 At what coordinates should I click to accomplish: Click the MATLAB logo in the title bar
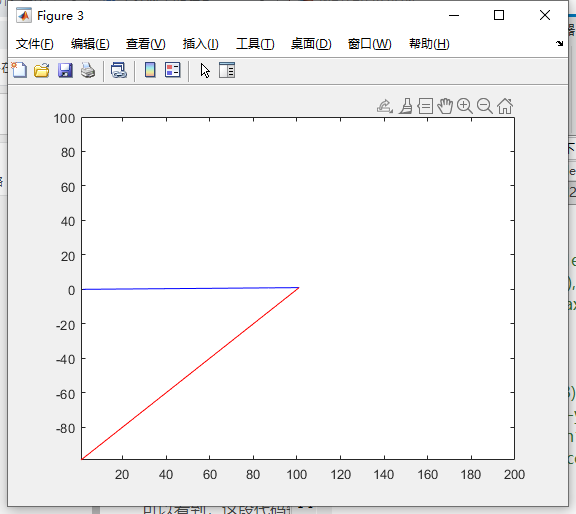coord(24,15)
